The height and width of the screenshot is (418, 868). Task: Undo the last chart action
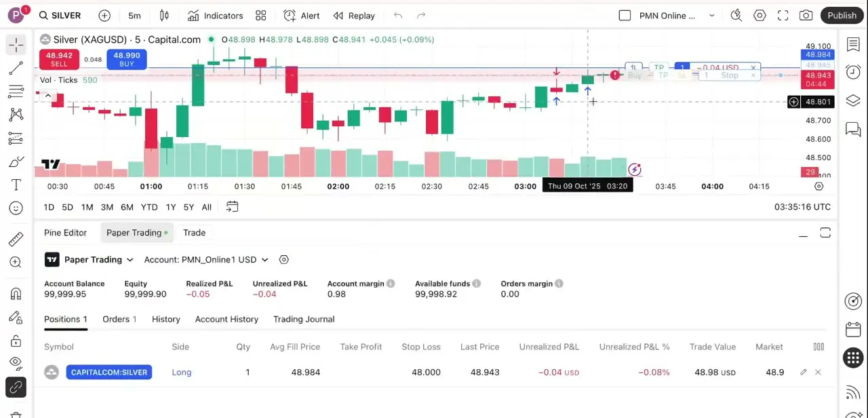(398, 16)
